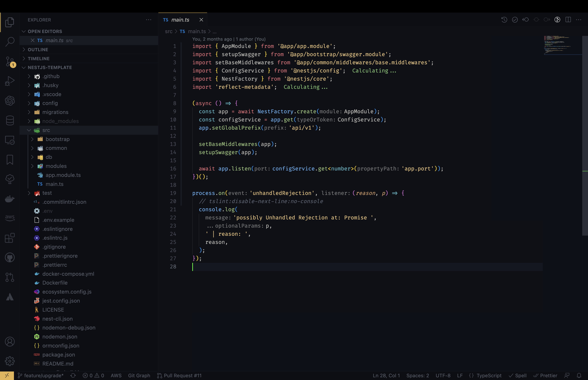Expand the TIMELINE section
Image resolution: width=588 pixels, height=380 pixels.
38,59
